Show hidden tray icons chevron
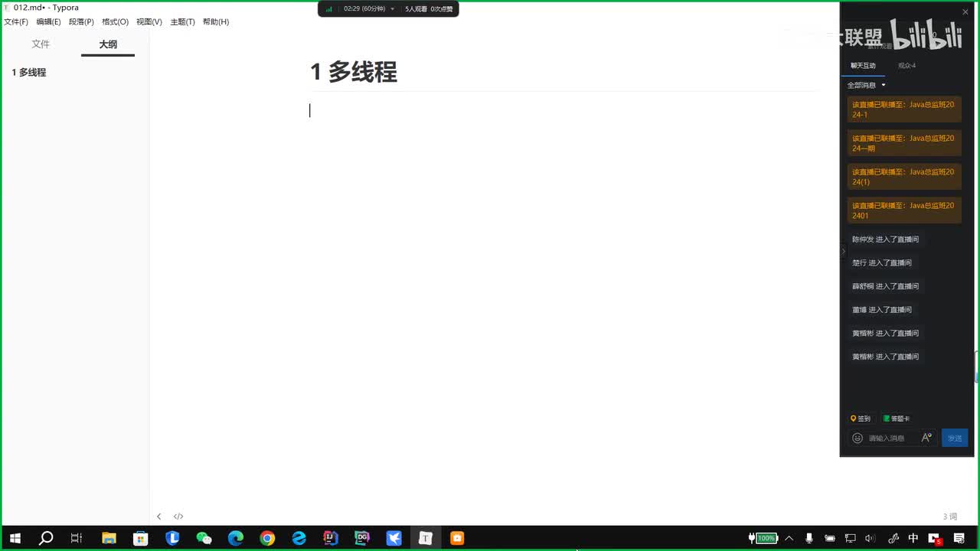 pos(789,538)
